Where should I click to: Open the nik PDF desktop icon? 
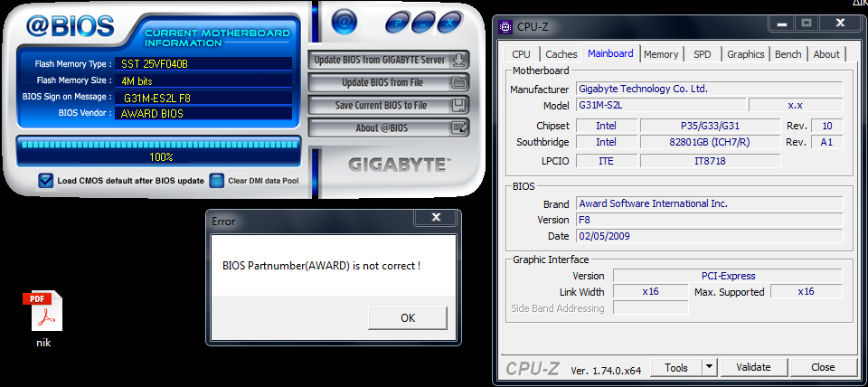(x=43, y=319)
